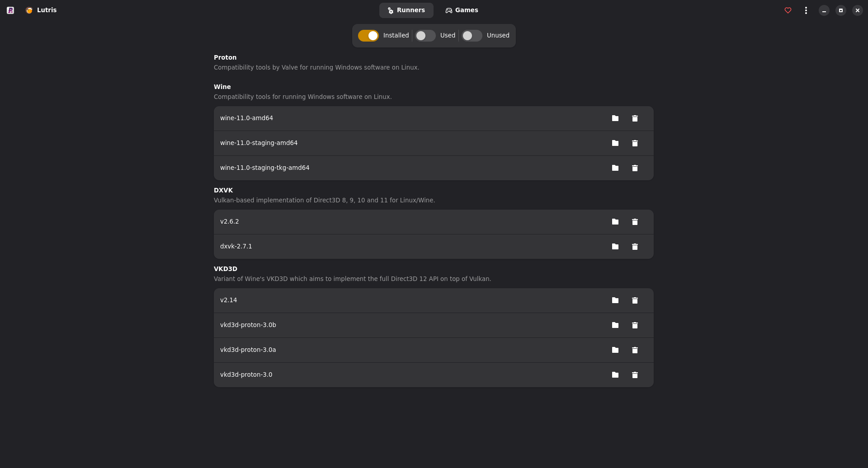Select the vkd3d-proton-3.0b row label

pos(248,325)
